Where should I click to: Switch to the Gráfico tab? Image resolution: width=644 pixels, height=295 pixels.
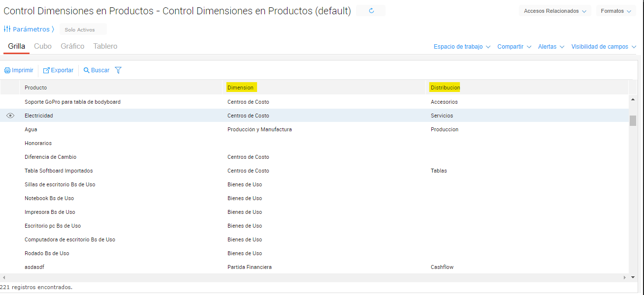72,46
